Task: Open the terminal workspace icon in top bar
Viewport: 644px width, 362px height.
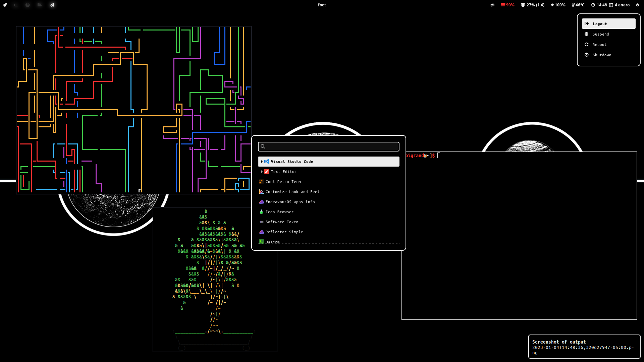Action: point(16,5)
